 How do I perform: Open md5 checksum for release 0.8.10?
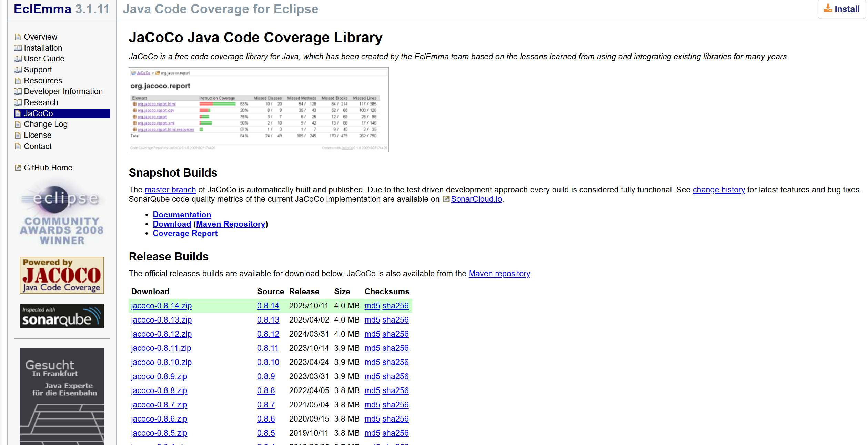tap(372, 362)
